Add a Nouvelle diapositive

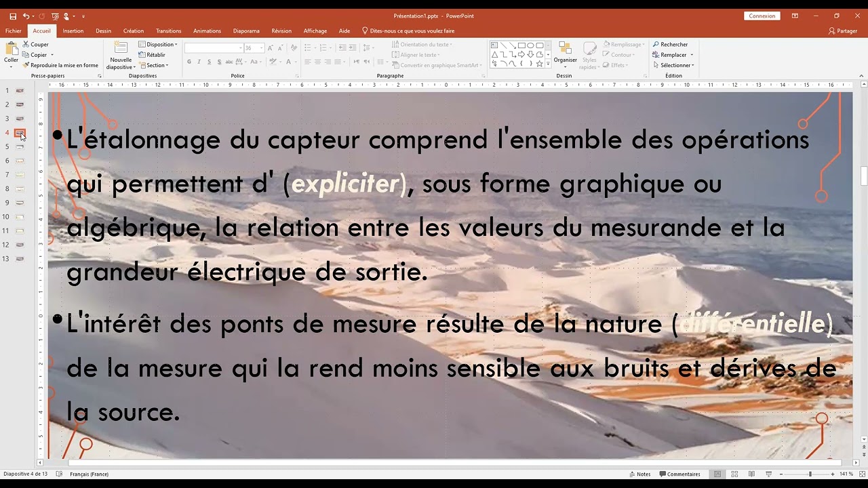coord(121,56)
